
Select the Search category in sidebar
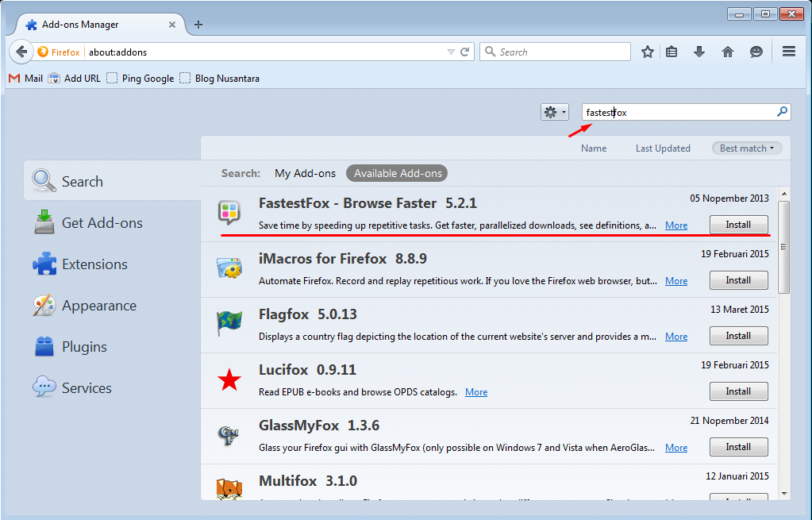(x=113, y=181)
